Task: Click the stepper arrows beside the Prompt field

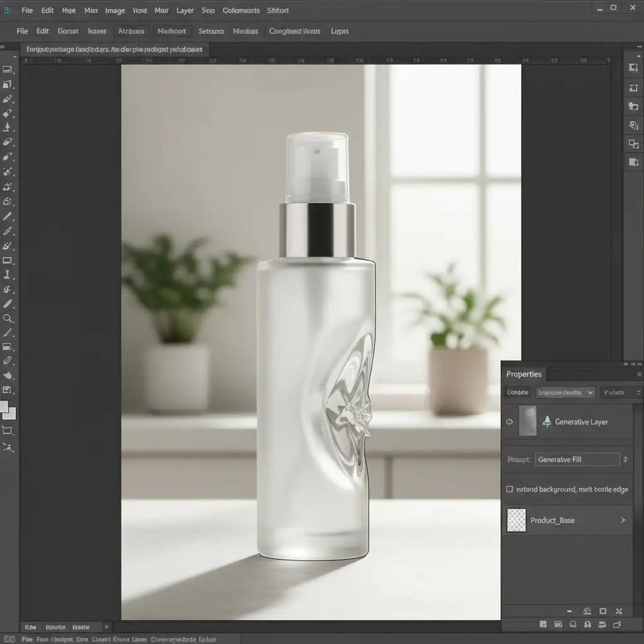Action: [x=625, y=460]
